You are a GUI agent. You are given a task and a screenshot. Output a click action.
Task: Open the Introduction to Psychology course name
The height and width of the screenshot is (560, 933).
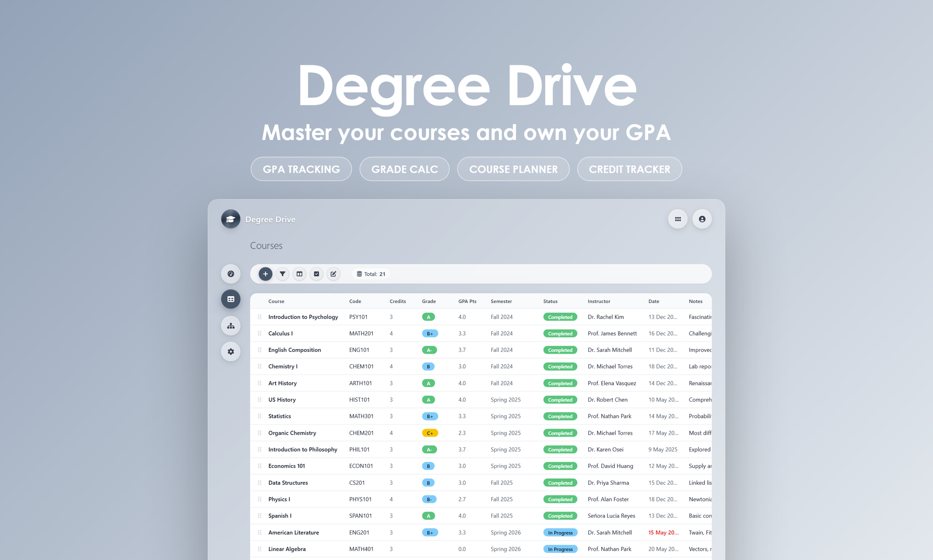[x=303, y=317]
